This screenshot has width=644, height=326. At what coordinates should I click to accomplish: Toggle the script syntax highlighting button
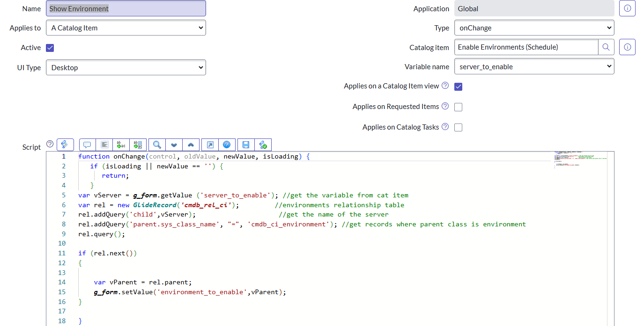(65, 145)
